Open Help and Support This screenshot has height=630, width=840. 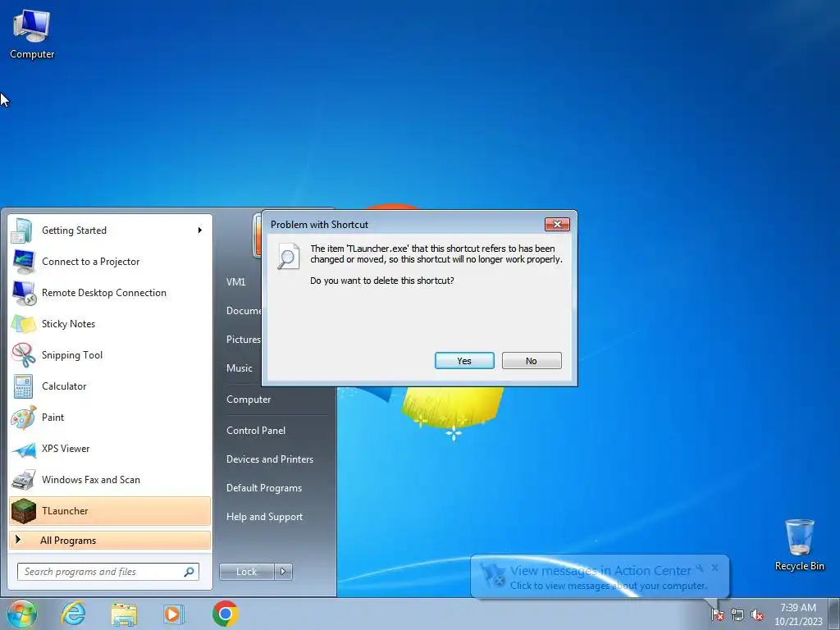pos(264,517)
